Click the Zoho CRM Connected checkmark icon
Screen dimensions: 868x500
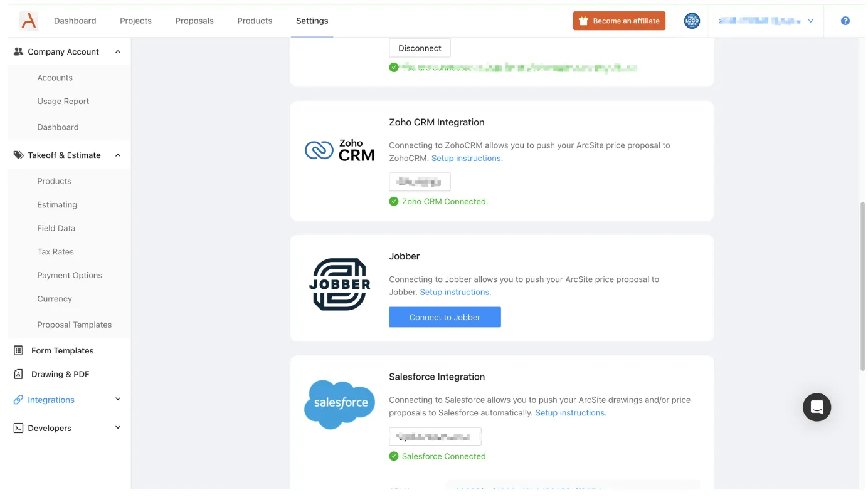pos(394,202)
